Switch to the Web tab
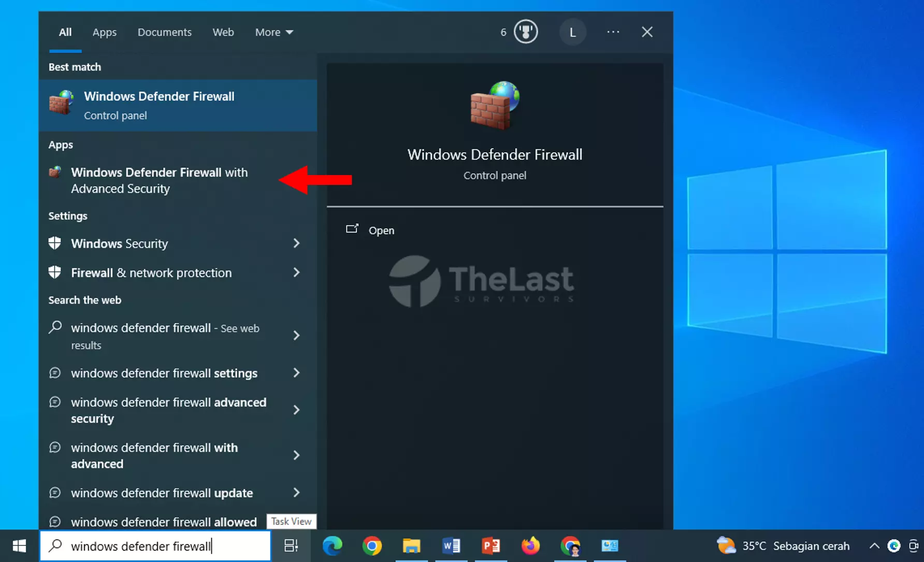This screenshot has width=924, height=562. pos(223,32)
